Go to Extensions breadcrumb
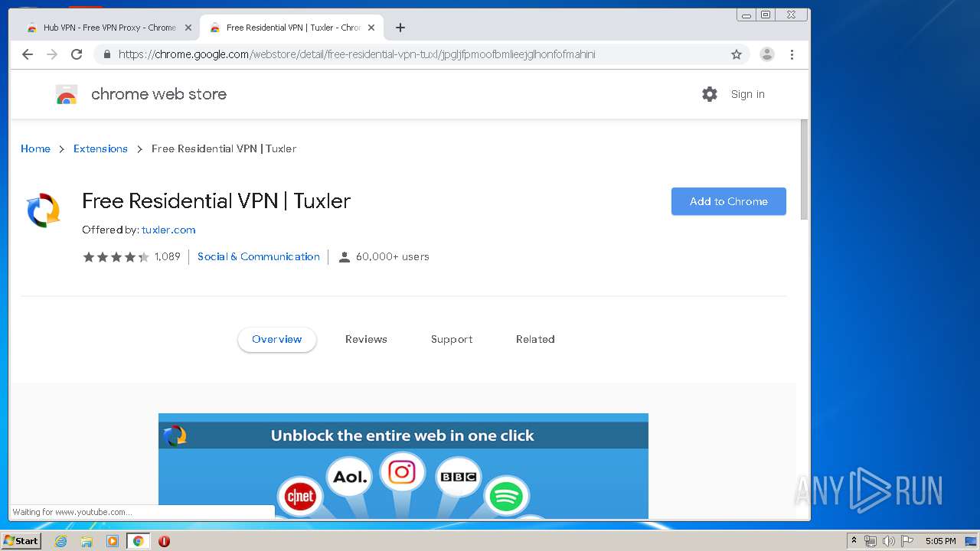Image resolution: width=980 pixels, height=551 pixels. (x=100, y=148)
